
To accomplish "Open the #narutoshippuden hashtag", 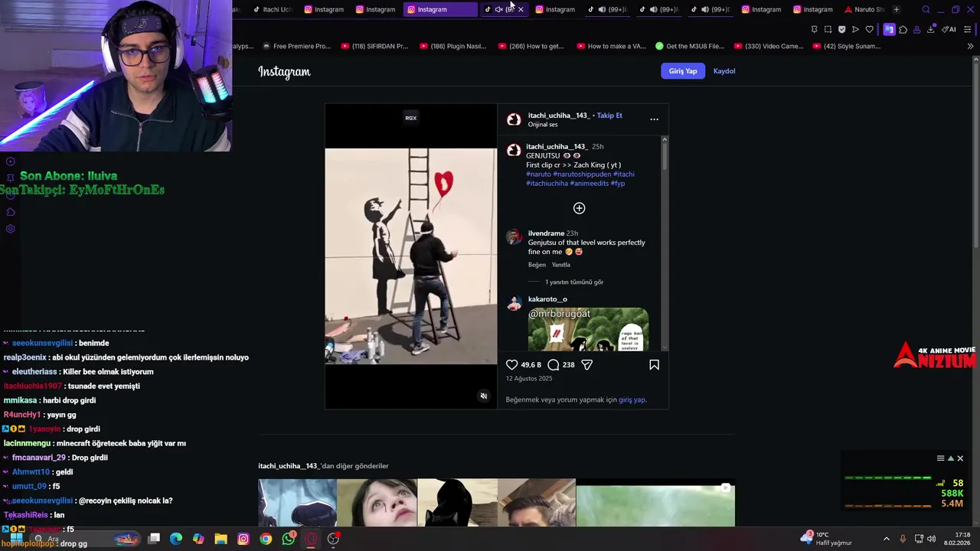I will [x=582, y=174].
